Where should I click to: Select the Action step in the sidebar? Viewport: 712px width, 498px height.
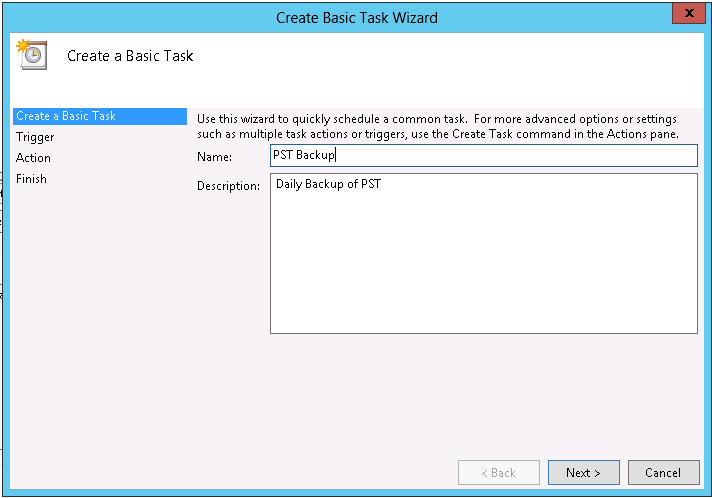33,158
